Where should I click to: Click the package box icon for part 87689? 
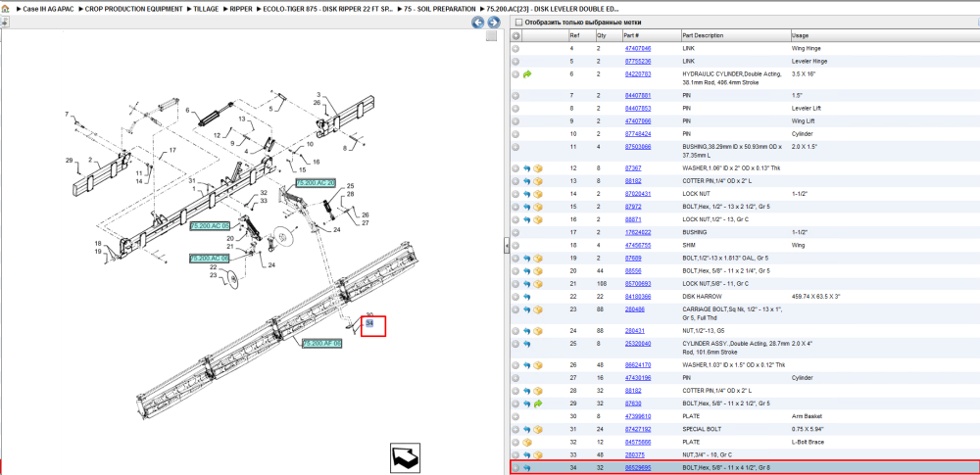pyautogui.click(x=537, y=259)
